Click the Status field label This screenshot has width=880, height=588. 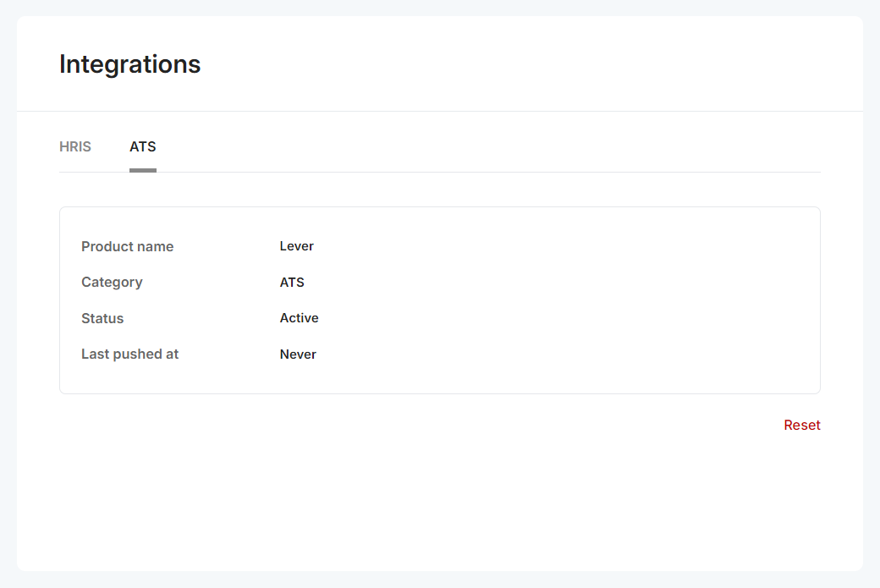coord(102,318)
